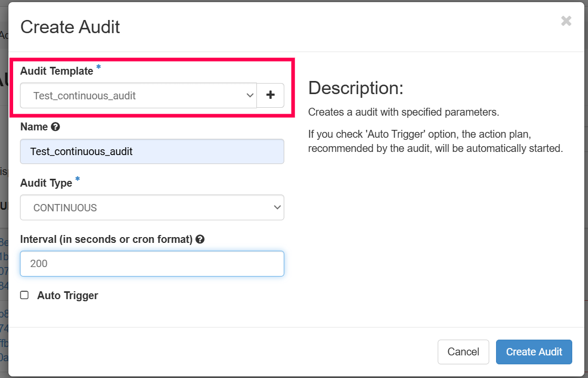Open the Audit Template dropdown
Image resolution: width=588 pixels, height=378 pixels.
(138, 96)
